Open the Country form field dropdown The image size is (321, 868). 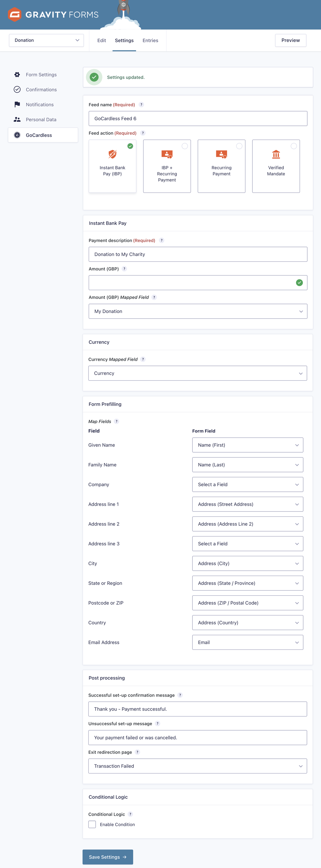248,623
